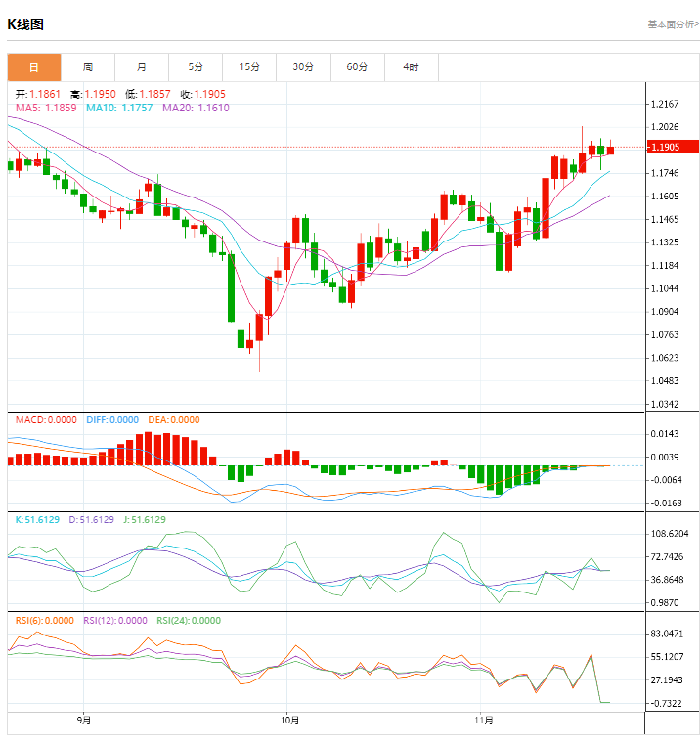
Task: Switch to the 周 weekly tab
Action: point(88,67)
